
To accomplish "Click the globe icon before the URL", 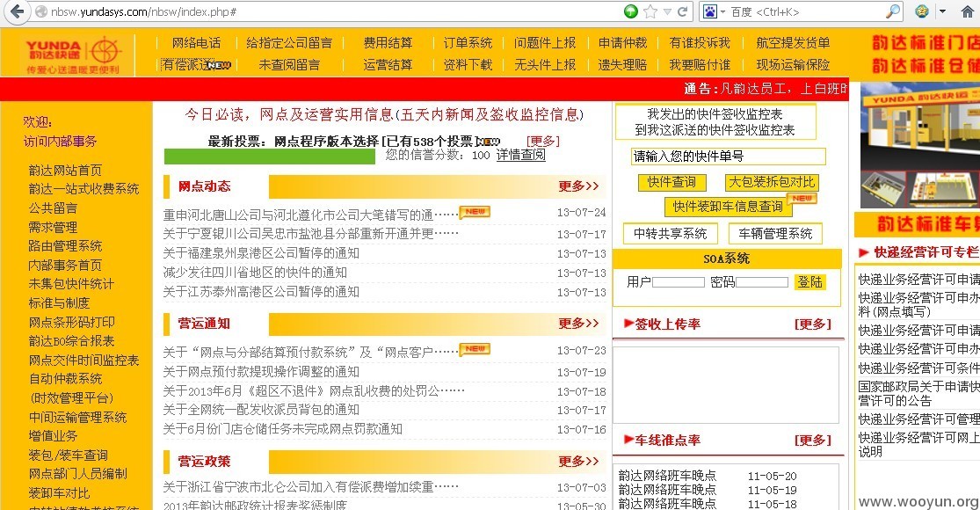I will (41, 12).
